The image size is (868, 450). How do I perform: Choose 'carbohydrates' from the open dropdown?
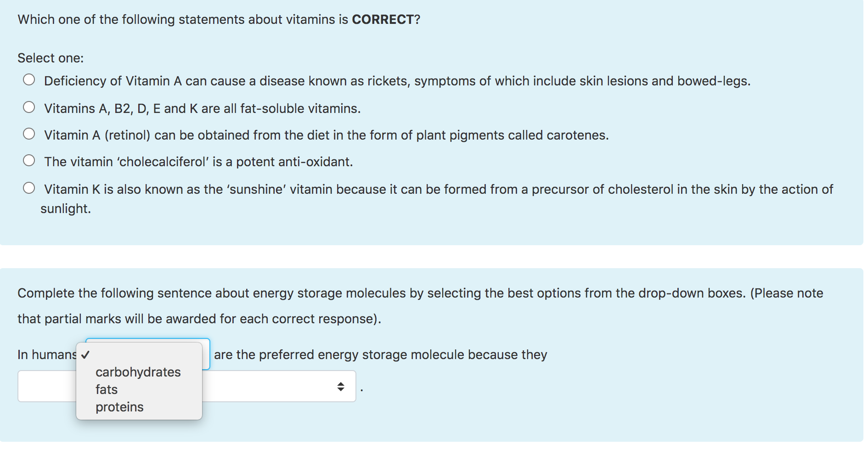click(137, 372)
